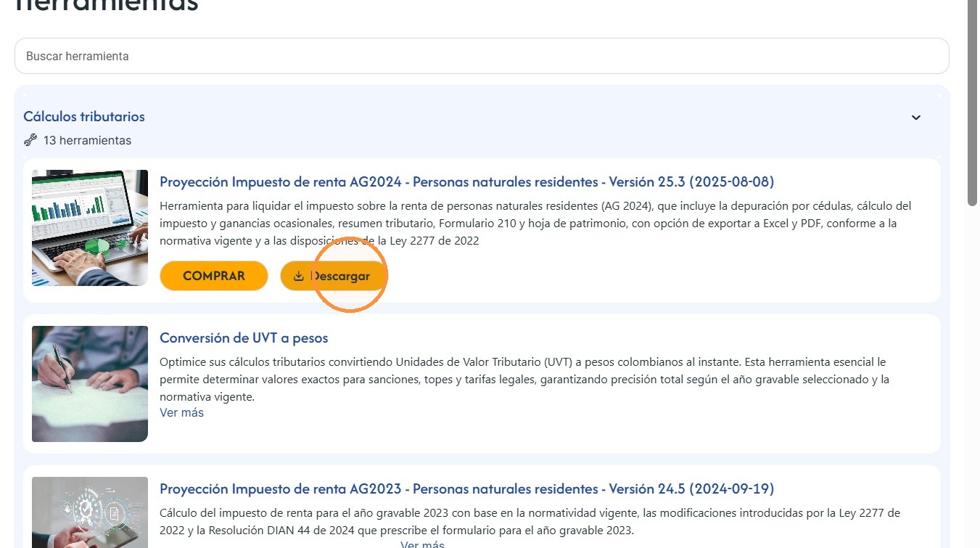The height and width of the screenshot is (548, 980).
Task: Click the AG2024 tool description paragraph
Action: [x=535, y=224]
